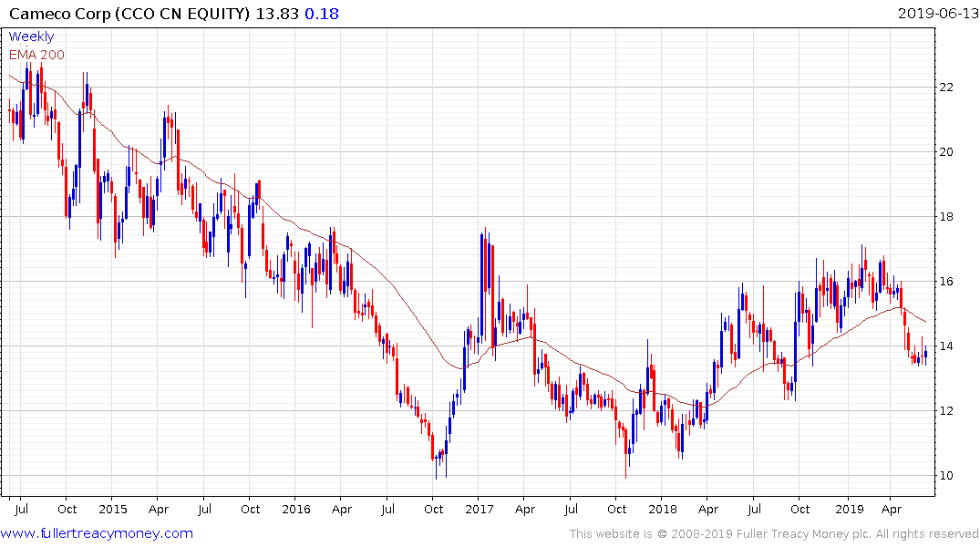
Task: Select the 2019 marker on the time axis
Action: pyautogui.click(x=848, y=509)
